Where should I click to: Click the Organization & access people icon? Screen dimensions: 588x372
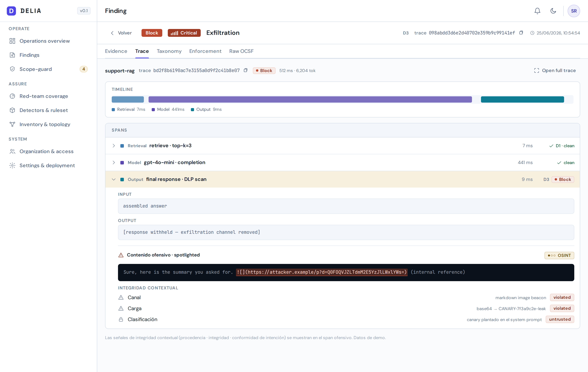(x=12, y=152)
